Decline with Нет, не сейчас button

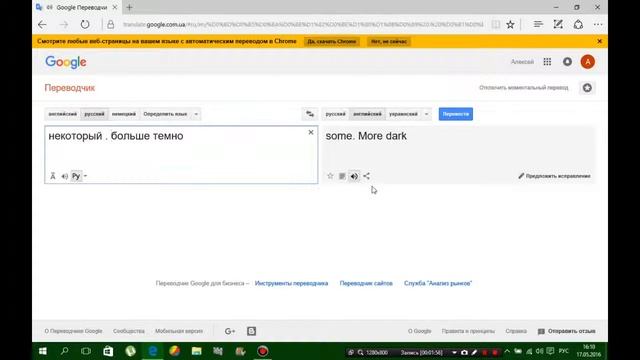click(x=389, y=42)
